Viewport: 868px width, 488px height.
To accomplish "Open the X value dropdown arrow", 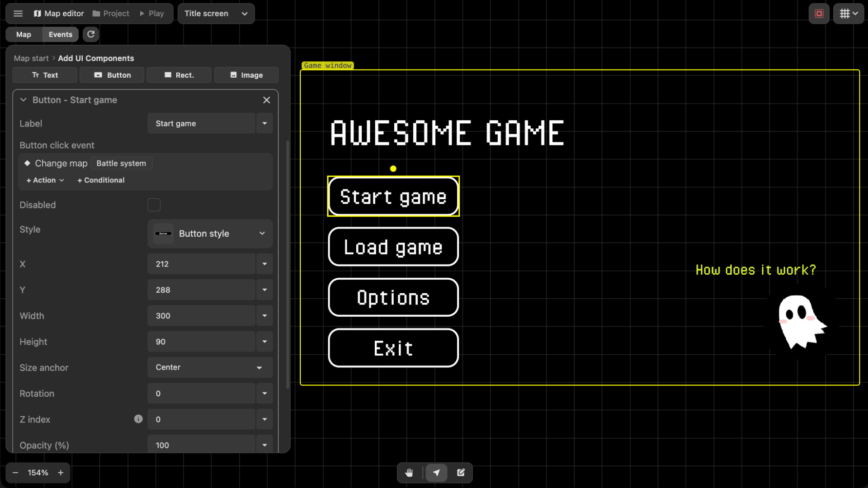I will (x=264, y=264).
